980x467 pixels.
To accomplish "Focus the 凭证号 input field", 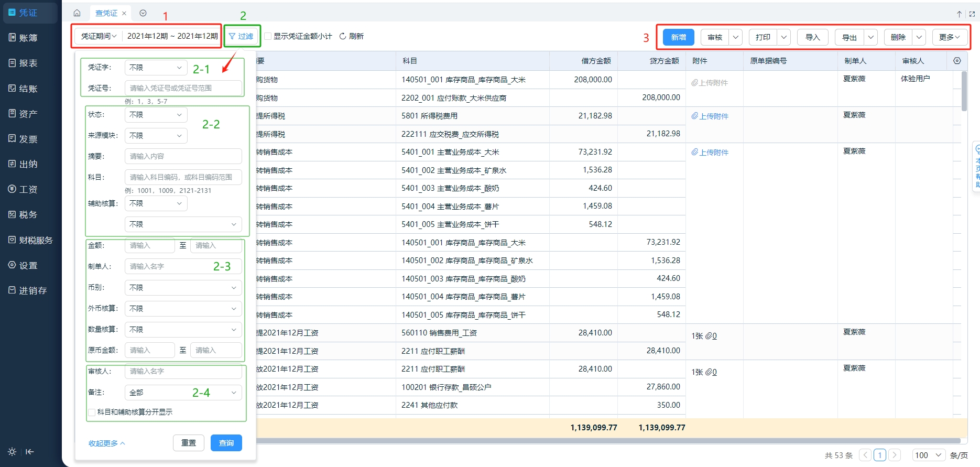I will [x=183, y=88].
